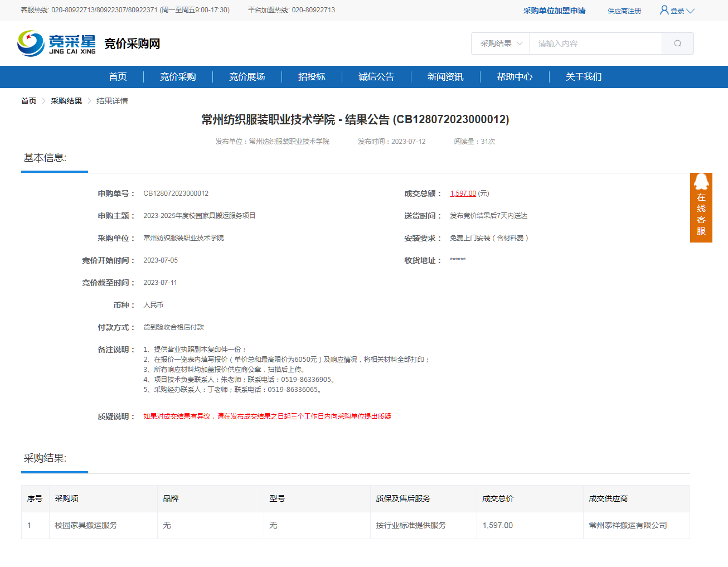This screenshot has width=728, height=567.
Task: Expand the login dropdown arrow
Action: 691,11
